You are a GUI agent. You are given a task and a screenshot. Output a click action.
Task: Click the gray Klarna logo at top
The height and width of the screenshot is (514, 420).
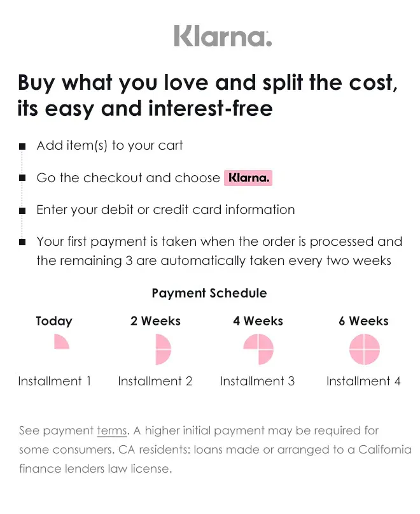(223, 36)
